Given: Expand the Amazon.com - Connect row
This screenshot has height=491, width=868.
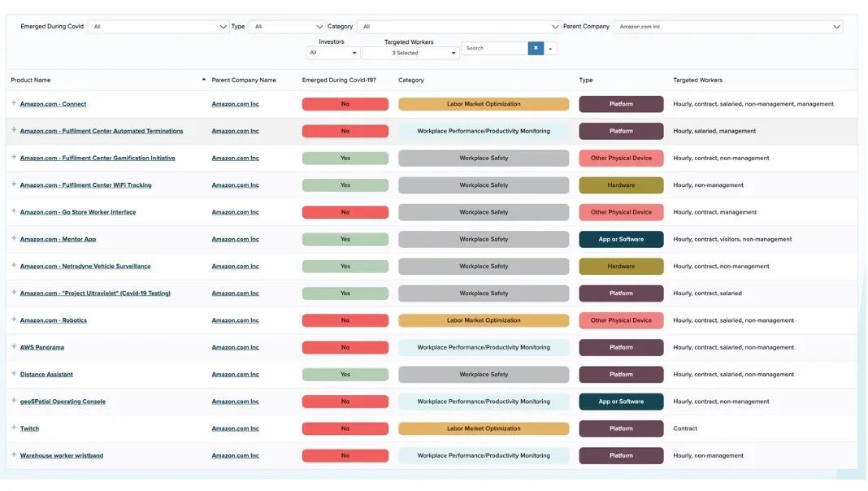Looking at the screenshot, I should [x=14, y=103].
